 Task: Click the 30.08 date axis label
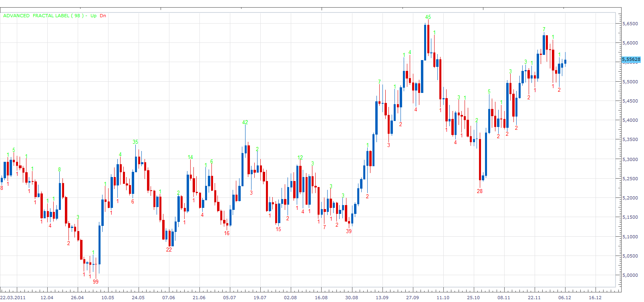(352, 297)
